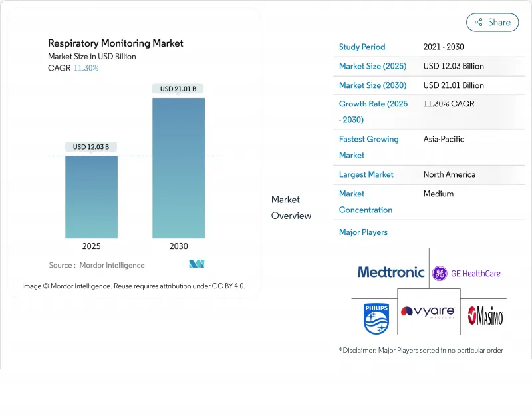Click the Vyaire Medical logo
Image resolution: width=532 pixels, height=416 pixels.
point(428,312)
